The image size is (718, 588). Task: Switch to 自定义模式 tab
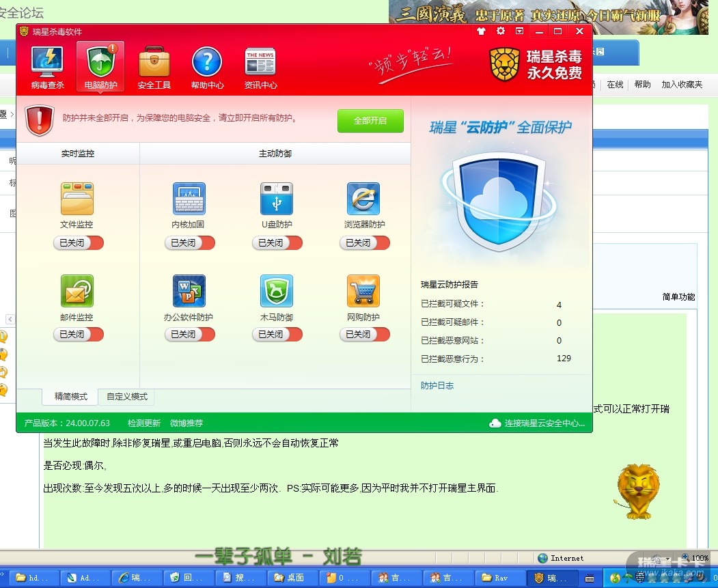click(127, 396)
